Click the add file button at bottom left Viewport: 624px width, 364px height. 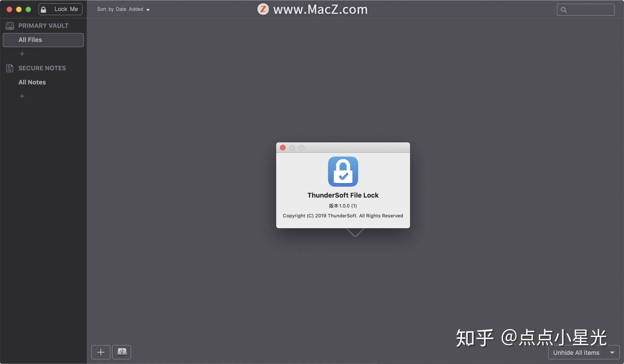click(100, 352)
